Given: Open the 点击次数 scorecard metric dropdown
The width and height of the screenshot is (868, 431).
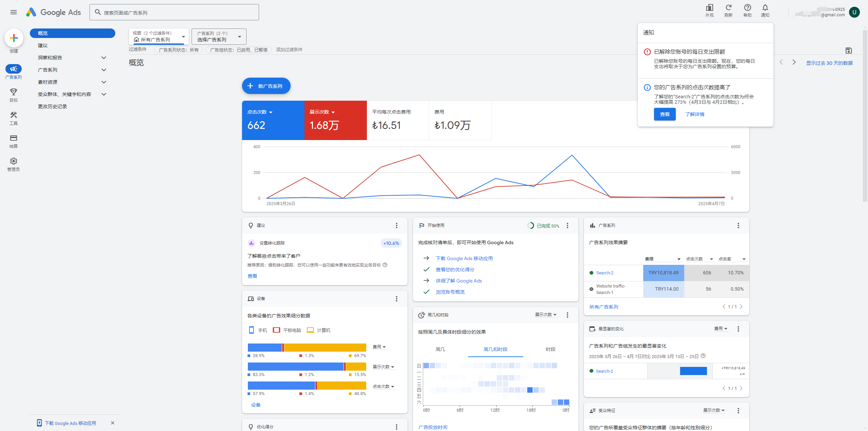Looking at the screenshot, I should 260,112.
